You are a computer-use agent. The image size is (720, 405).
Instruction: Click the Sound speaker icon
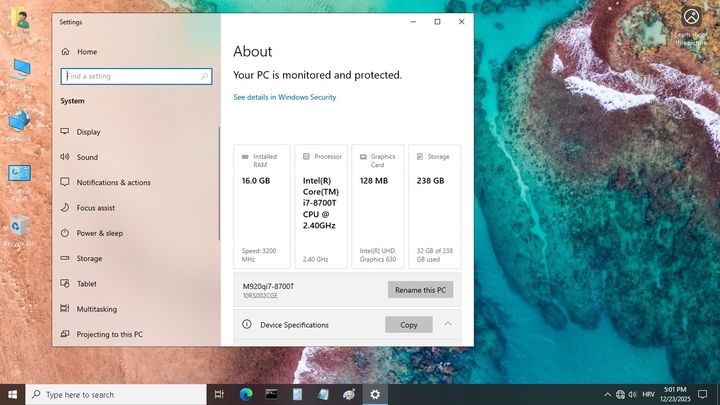pos(65,157)
